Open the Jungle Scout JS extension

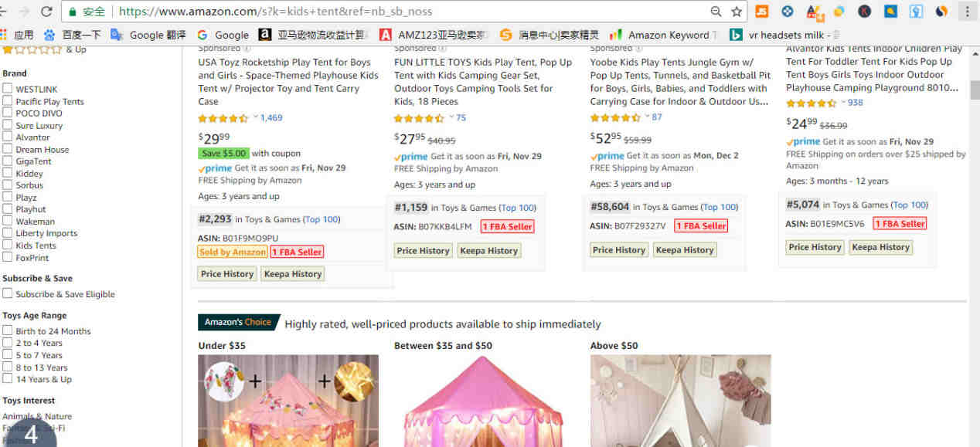(x=761, y=12)
